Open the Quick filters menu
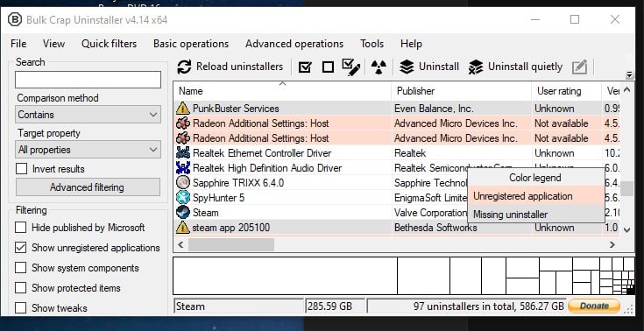Screen dimensions: 644x331 [110, 44]
